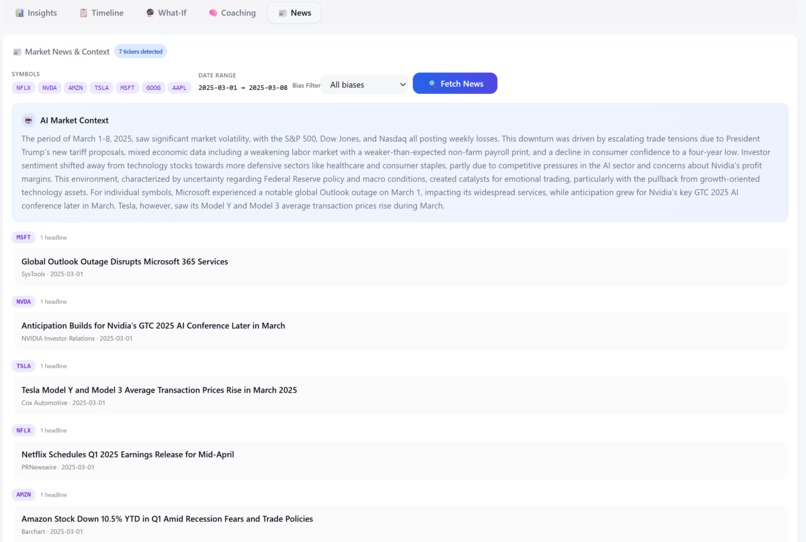Click the What-If crystal ball icon

point(150,13)
